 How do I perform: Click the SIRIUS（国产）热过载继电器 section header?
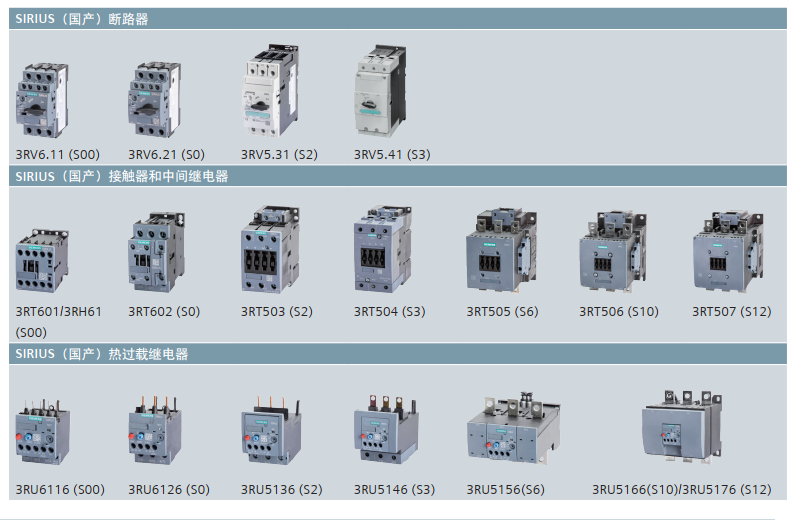[x=398, y=354]
